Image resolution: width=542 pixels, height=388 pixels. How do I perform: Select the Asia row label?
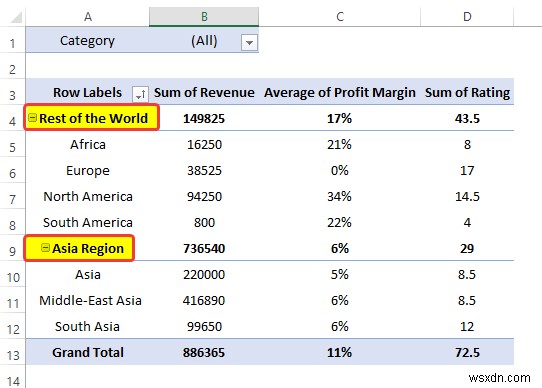coord(87,274)
